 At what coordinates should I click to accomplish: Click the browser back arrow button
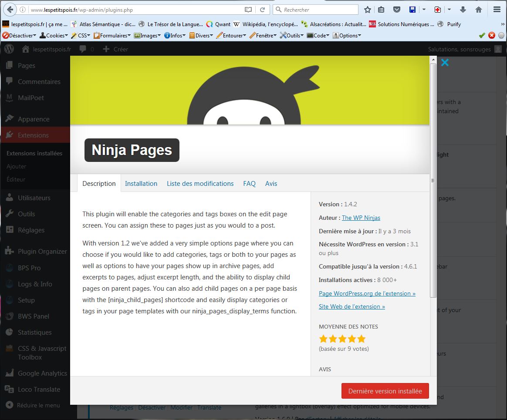9,9
